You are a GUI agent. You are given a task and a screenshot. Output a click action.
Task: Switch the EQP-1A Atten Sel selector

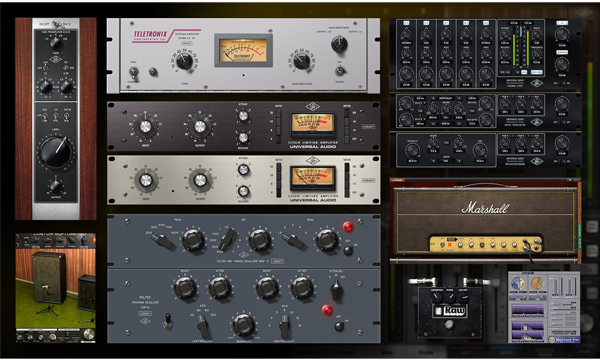[x=336, y=290]
